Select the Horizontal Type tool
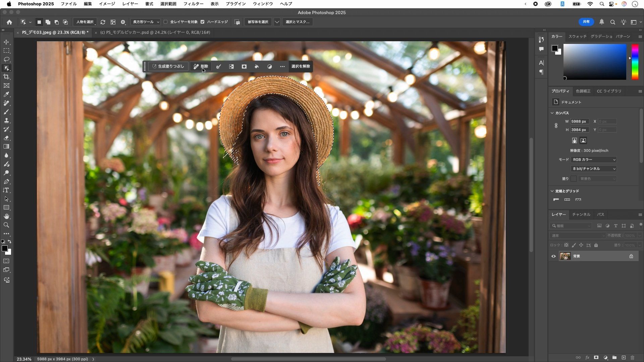The height and width of the screenshot is (362, 644). tap(6, 190)
